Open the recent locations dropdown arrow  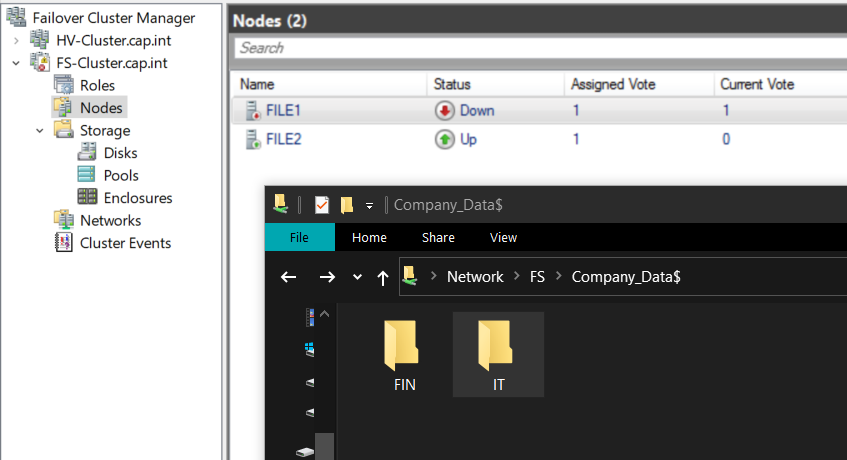357,277
